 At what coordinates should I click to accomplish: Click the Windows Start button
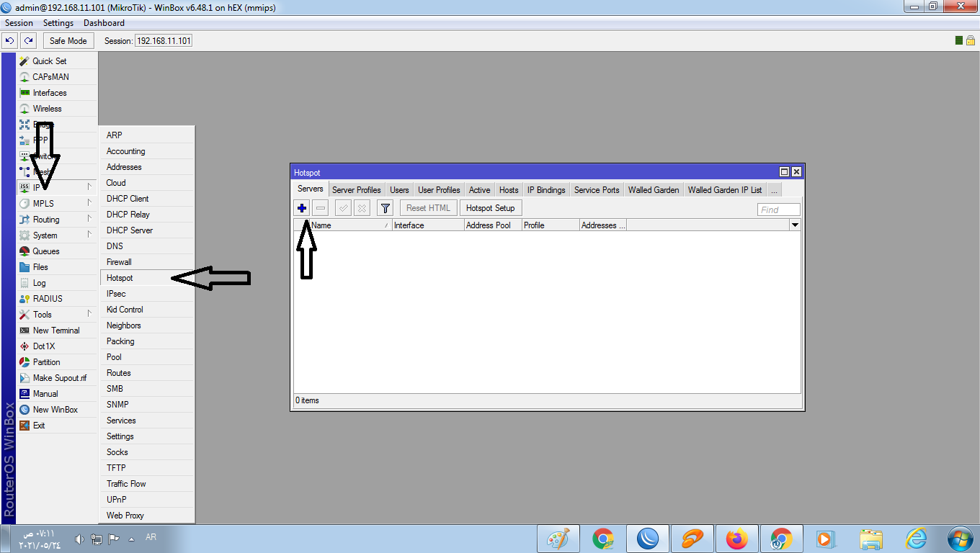coord(961,539)
